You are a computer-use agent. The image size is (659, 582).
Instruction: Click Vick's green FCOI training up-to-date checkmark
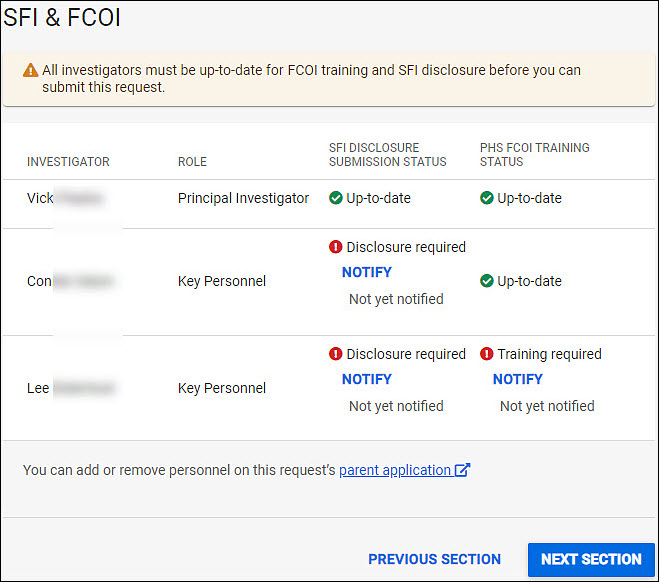point(487,198)
